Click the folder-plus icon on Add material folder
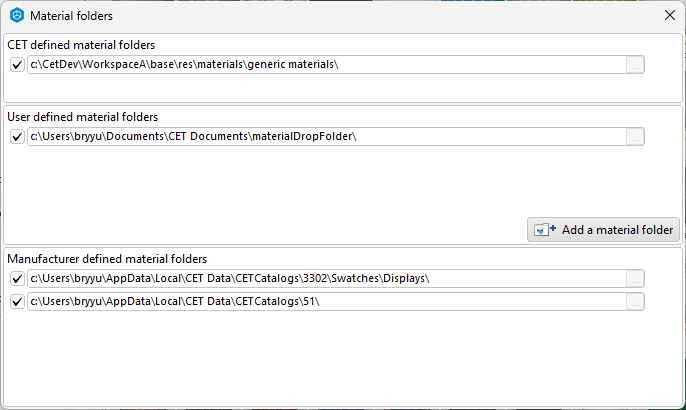Image resolution: width=686 pixels, height=410 pixels. [545, 229]
